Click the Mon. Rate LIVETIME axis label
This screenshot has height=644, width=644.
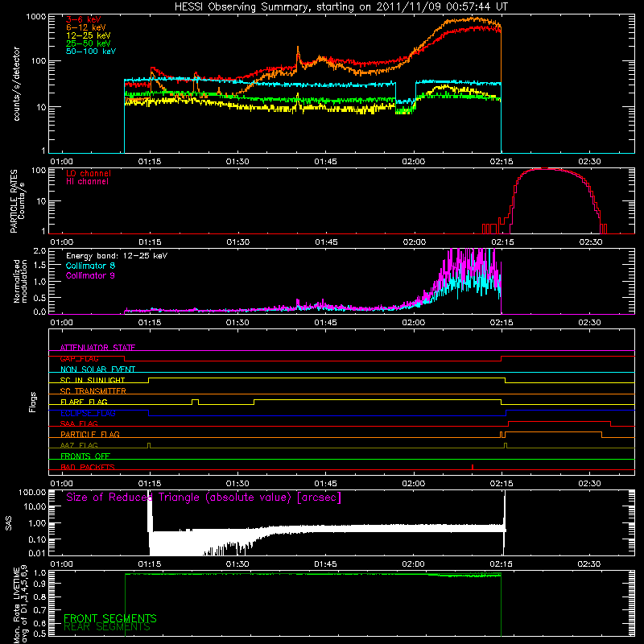(20, 605)
